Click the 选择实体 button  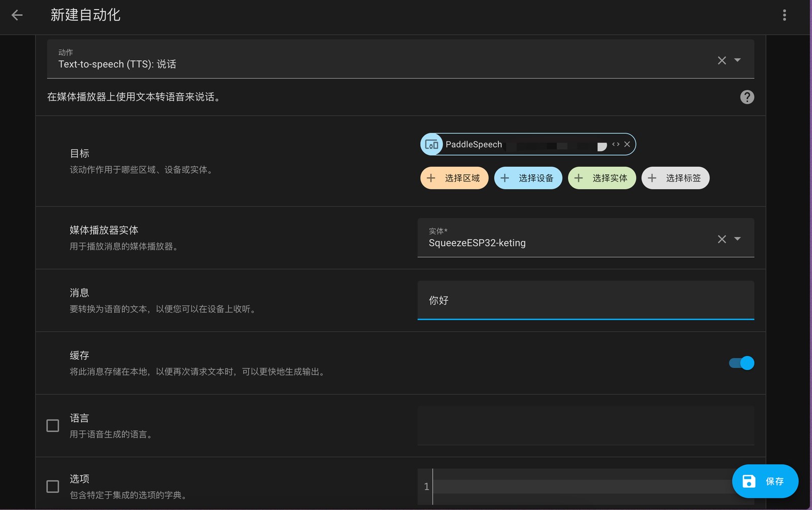coord(602,178)
